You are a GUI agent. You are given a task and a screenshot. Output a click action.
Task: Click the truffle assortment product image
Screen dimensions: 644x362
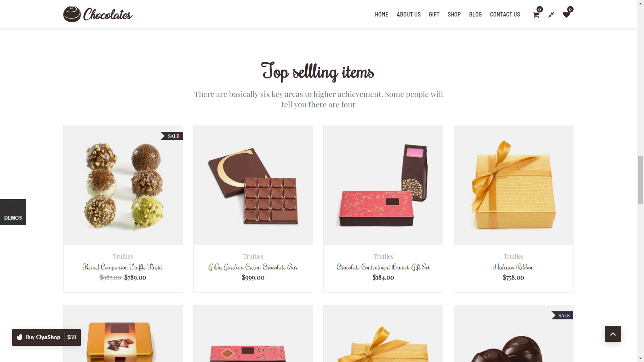tap(123, 185)
